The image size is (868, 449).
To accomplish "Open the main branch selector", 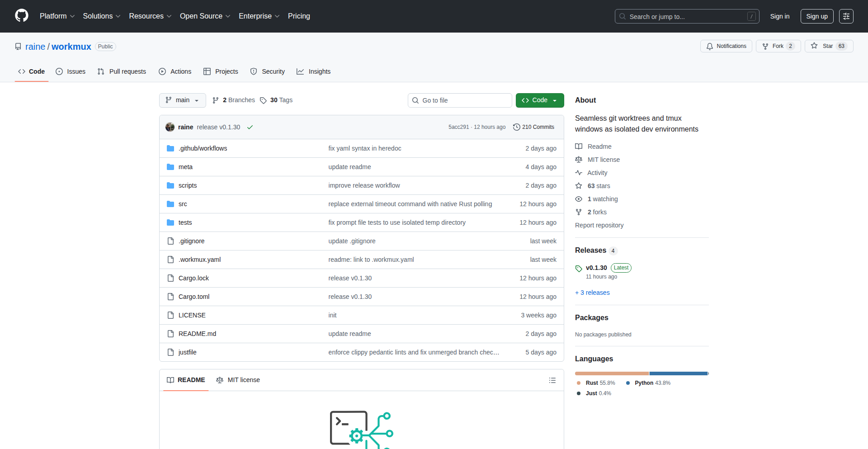I will click(182, 100).
